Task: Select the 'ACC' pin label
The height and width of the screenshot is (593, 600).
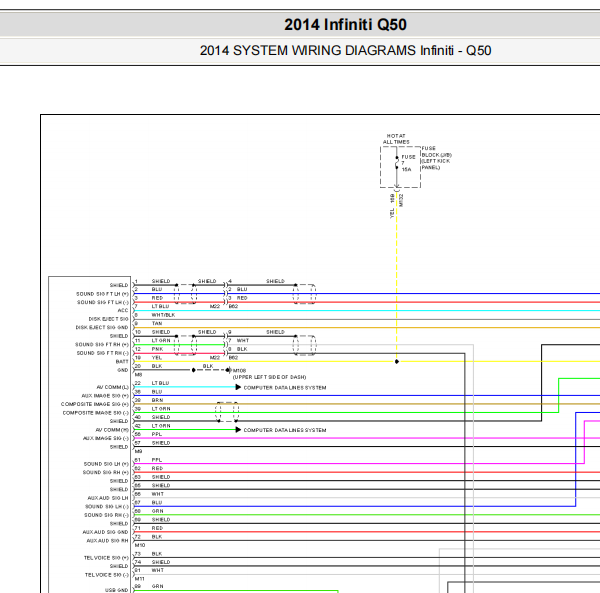Action: point(123,311)
